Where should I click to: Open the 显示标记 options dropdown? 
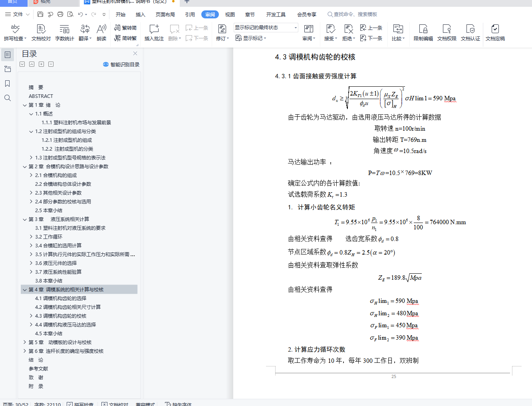point(251,38)
